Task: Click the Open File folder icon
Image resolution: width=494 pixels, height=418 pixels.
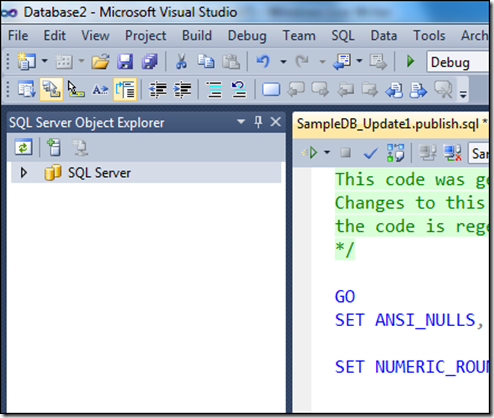Action: tap(100, 62)
